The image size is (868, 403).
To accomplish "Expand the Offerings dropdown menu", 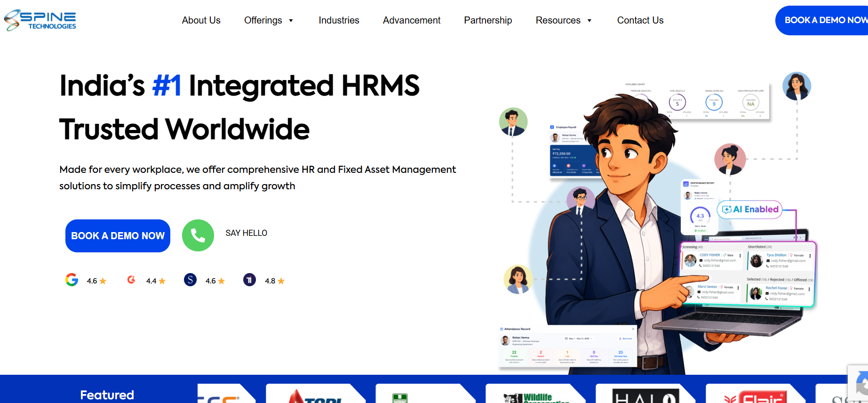I will coord(269,20).
